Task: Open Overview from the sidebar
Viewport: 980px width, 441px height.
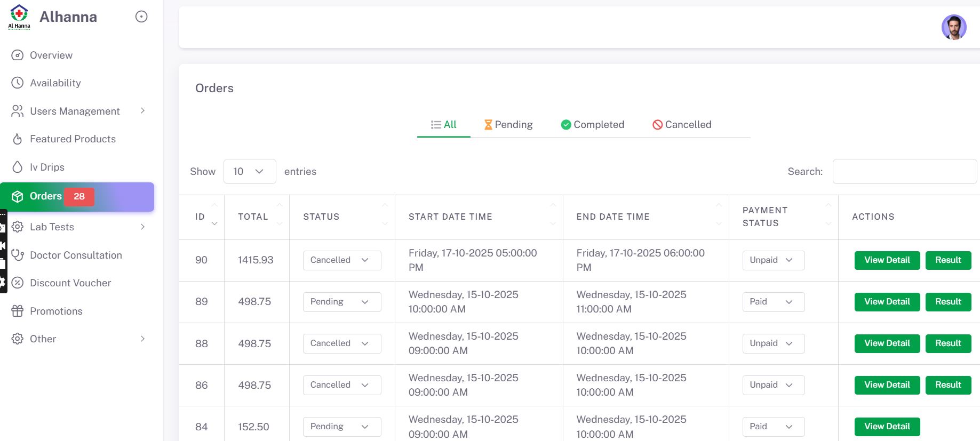Action: [51, 55]
